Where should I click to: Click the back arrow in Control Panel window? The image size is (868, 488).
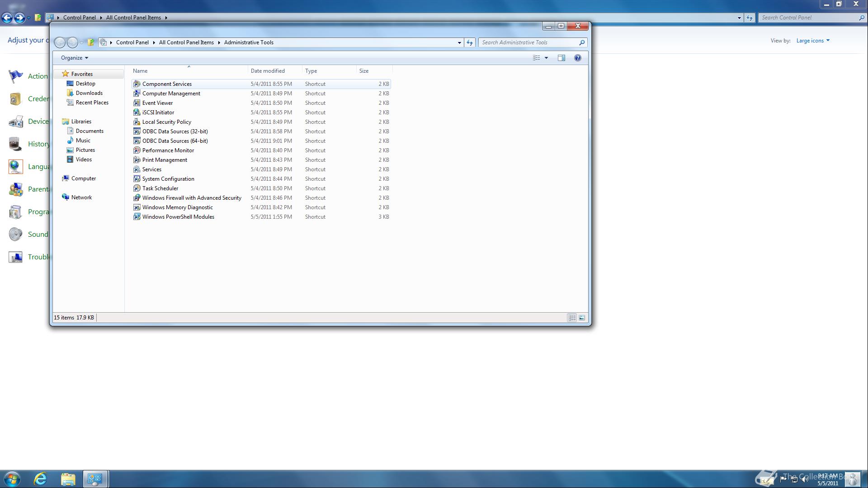click(x=7, y=18)
